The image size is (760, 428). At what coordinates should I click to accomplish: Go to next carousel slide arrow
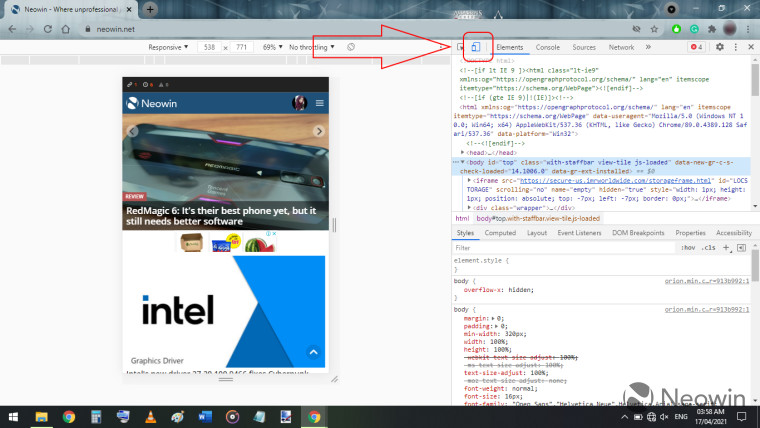(x=319, y=131)
